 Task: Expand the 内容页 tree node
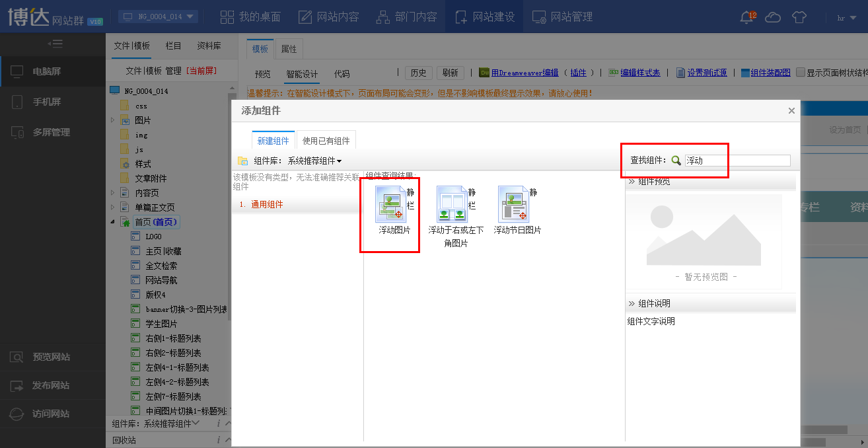pyautogui.click(x=112, y=193)
